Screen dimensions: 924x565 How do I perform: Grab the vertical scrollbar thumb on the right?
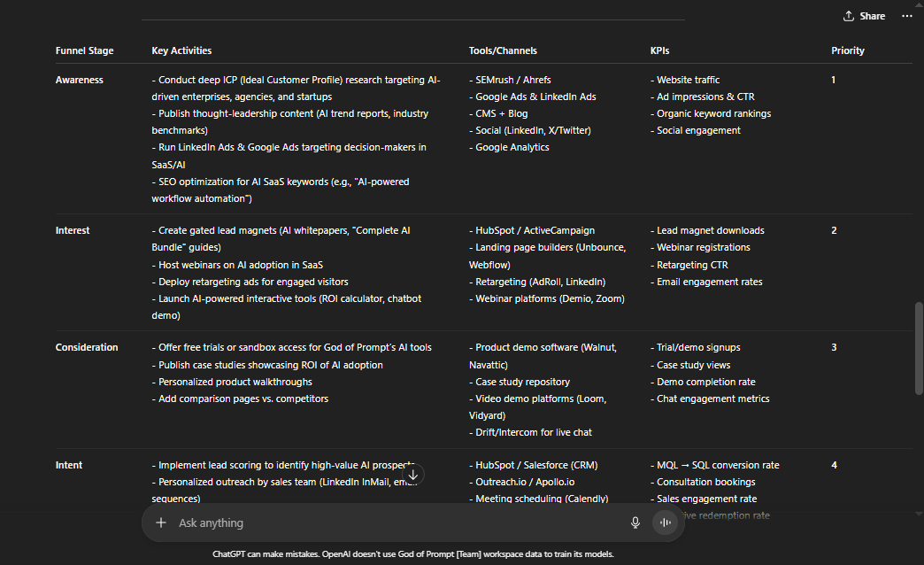(919, 348)
